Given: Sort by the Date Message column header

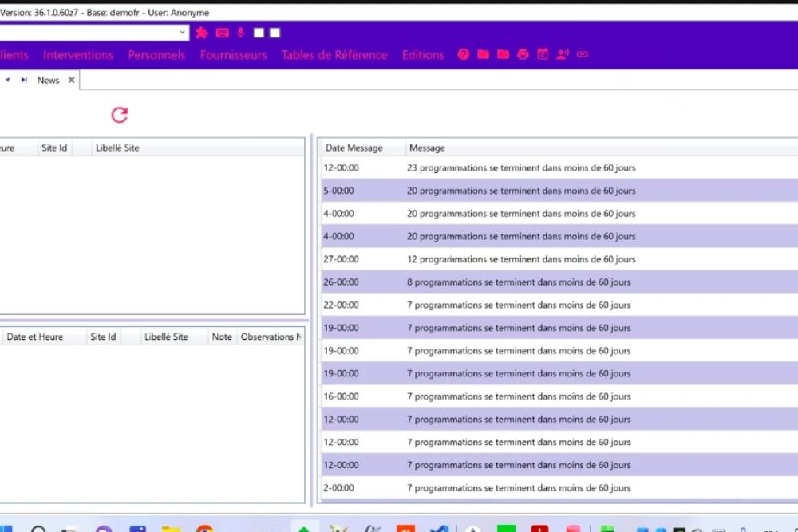Looking at the screenshot, I should (354, 148).
